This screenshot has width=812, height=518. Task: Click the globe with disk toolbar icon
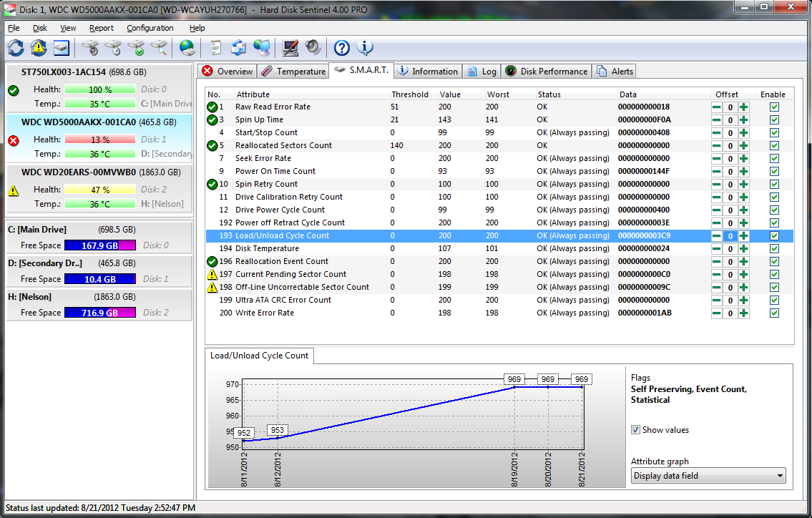point(187,48)
